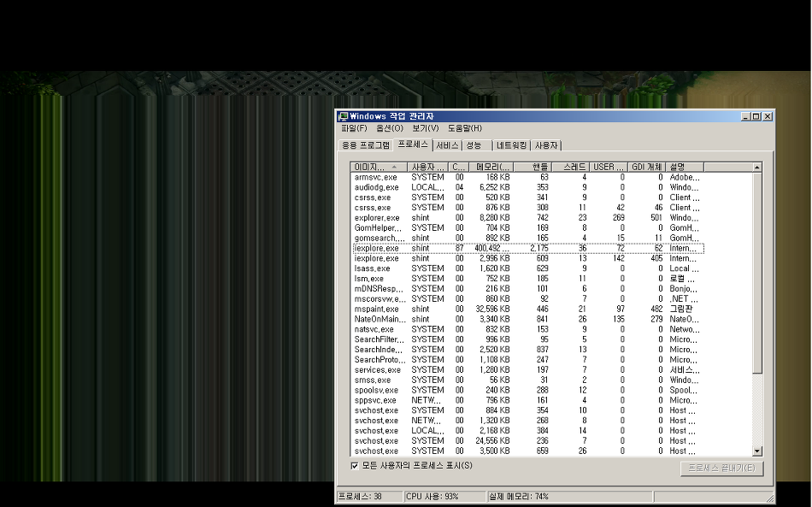
Task: Select the SearchFilter process row
Action: pos(527,339)
